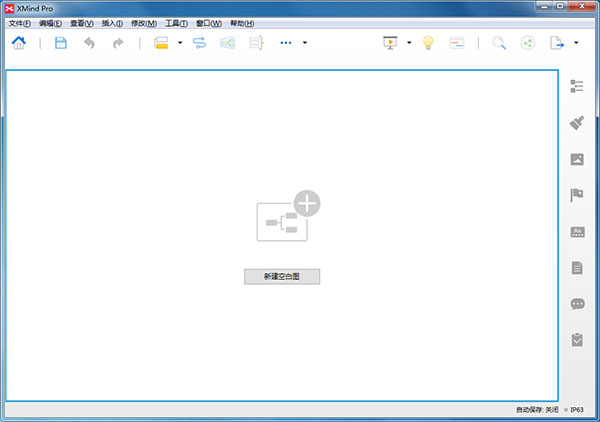The height and width of the screenshot is (422, 600).
Task: Click the Undo arrow
Action: pyautogui.click(x=90, y=43)
